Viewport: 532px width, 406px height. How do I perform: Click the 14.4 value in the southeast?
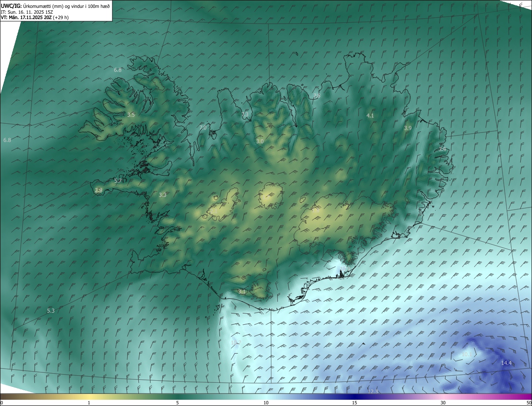coord(506,363)
